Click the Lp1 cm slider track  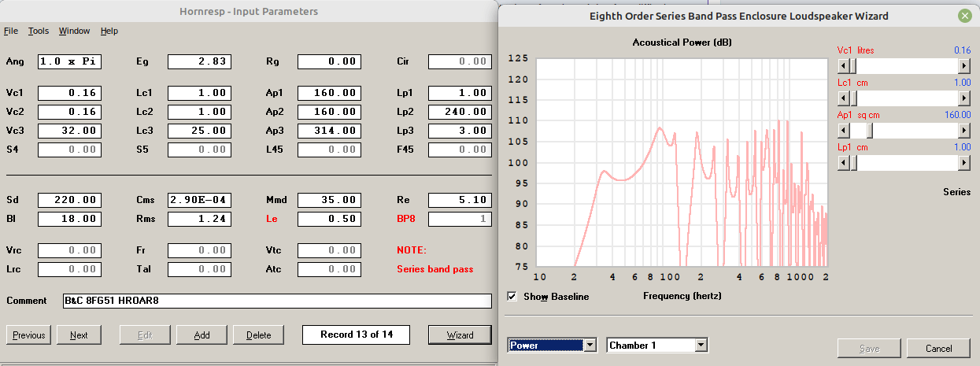tap(904, 163)
